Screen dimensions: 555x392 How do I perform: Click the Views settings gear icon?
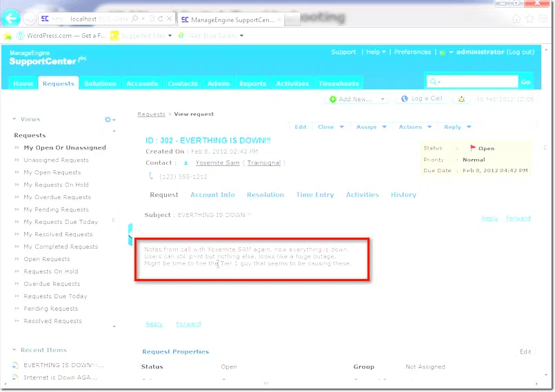[108, 120]
